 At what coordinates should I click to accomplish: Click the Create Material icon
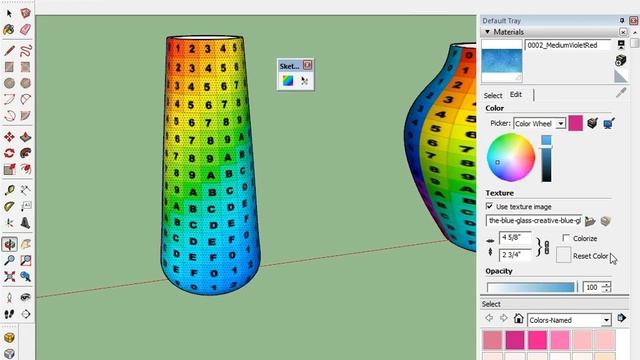click(x=620, y=60)
